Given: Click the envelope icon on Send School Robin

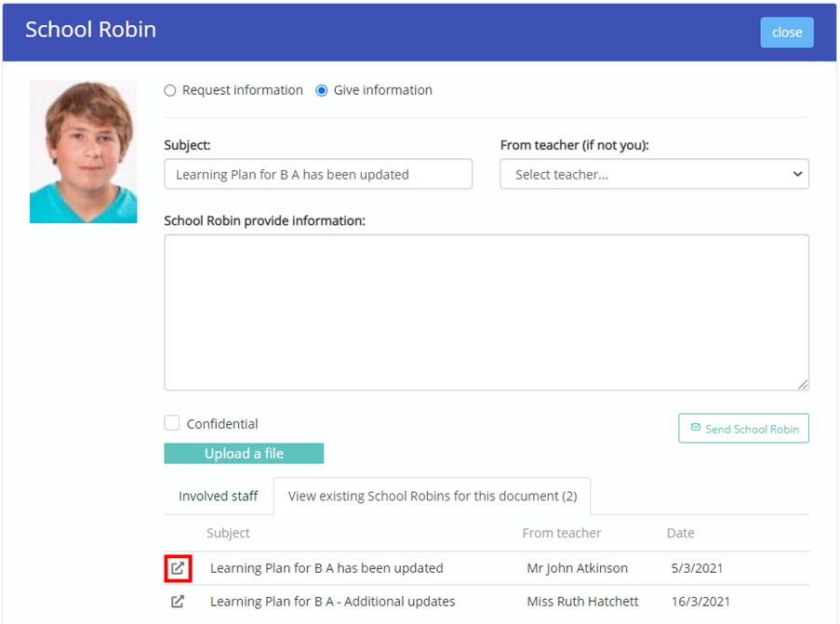Looking at the screenshot, I should (696, 428).
